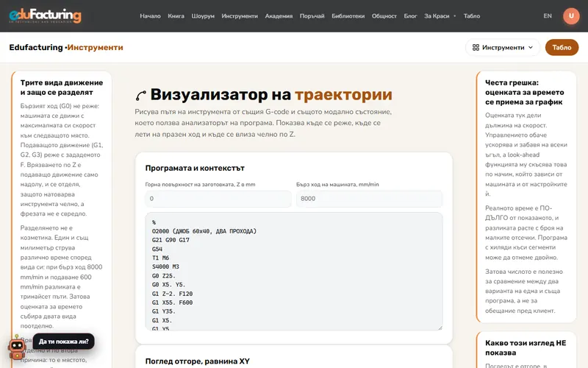Viewport: 588px width, 368px height.
Task: Click the G-code line 'G21 G90 G17'
Action: coord(171,240)
